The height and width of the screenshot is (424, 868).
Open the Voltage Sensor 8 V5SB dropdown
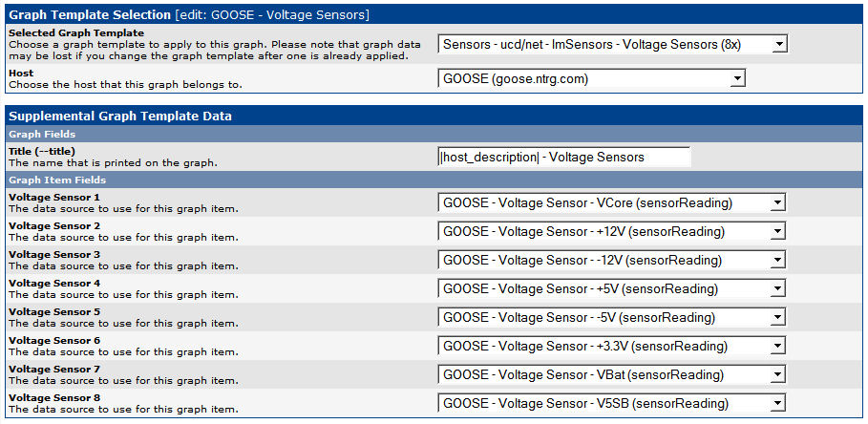click(x=612, y=403)
